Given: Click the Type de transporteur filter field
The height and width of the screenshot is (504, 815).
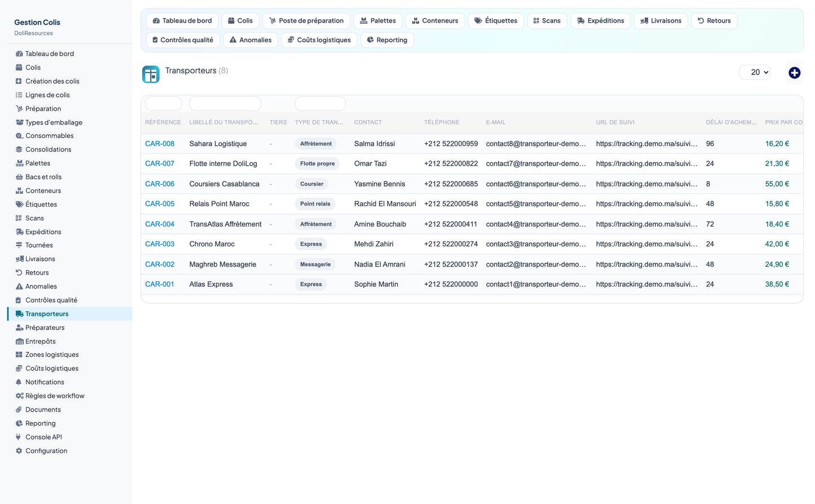Looking at the screenshot, I should tap(320, 104).
